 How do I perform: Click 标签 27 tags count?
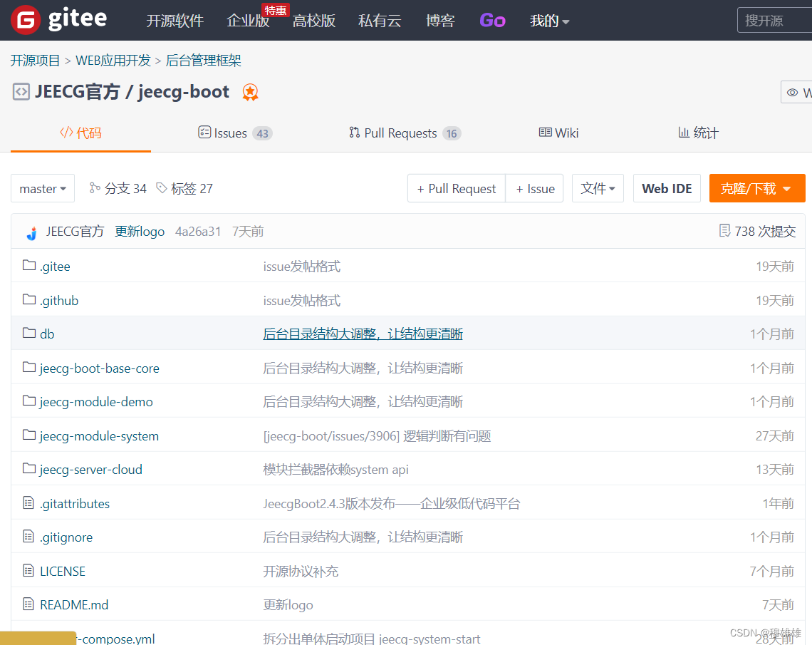(192, 189)
